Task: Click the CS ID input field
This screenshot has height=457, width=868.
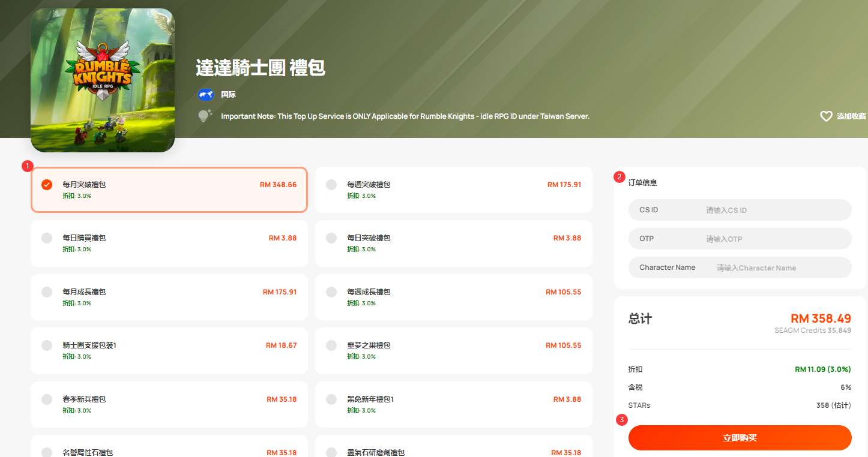Action: point(740,210)
